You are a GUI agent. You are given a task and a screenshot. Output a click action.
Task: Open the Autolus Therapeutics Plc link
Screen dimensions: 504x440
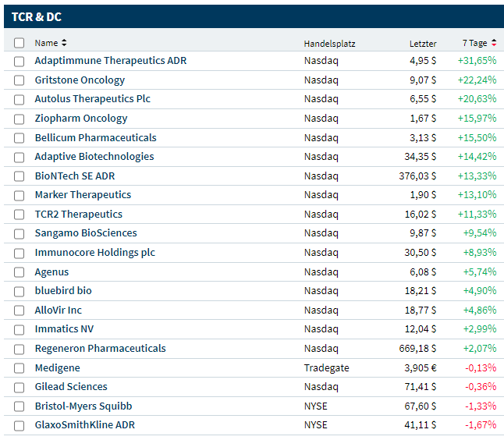[92, 99]
